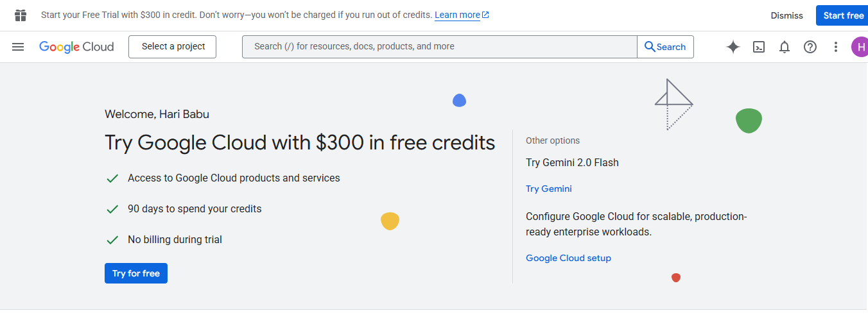Open the Gemini AI assistant sparkle icon

point(733,47)
